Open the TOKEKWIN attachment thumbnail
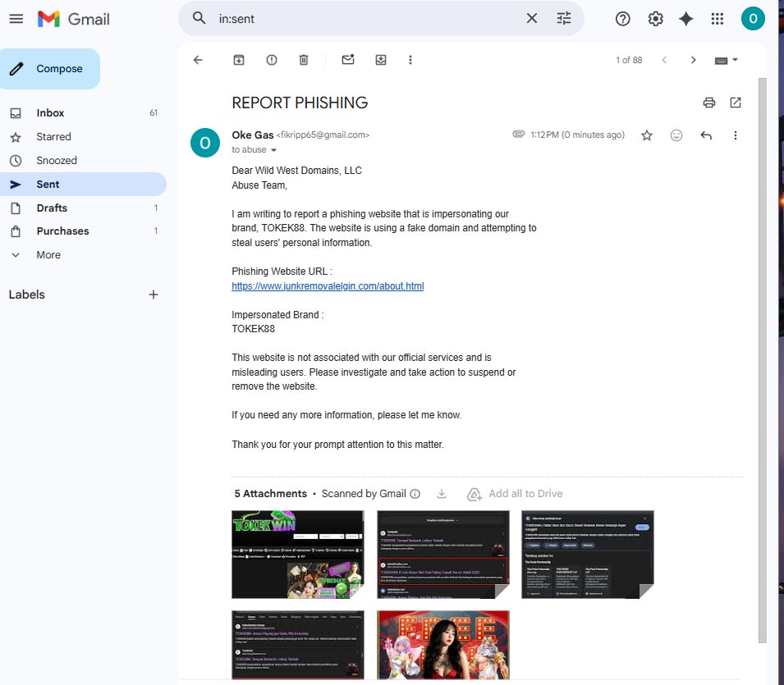This screenshot has height=685, width=784. [297, 554]
